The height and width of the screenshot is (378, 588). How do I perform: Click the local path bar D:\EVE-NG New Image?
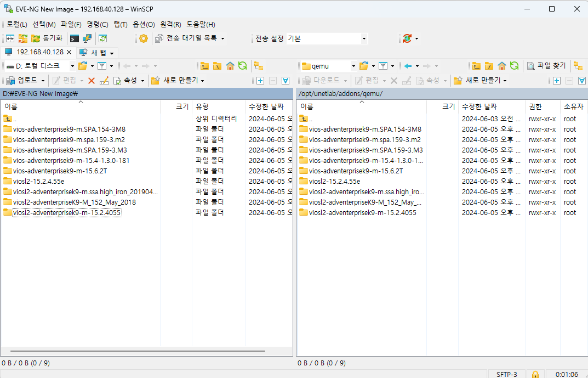coord(146,94)
